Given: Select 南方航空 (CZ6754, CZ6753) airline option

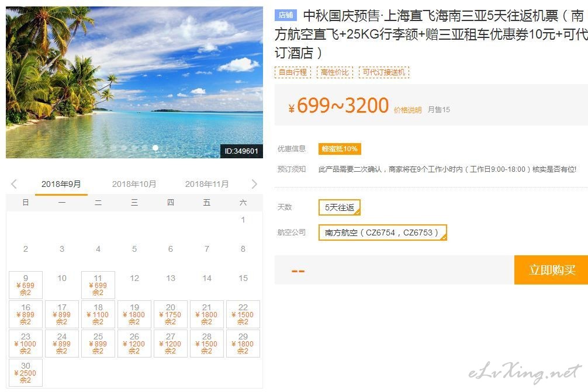Looking at the screenshot, I should click(382, 233).
